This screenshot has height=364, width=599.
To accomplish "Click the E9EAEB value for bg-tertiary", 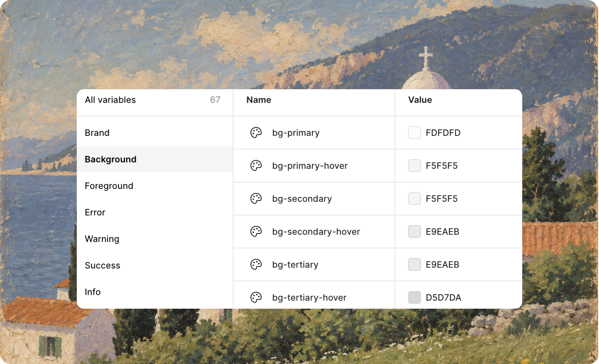I will pos(442,265).
